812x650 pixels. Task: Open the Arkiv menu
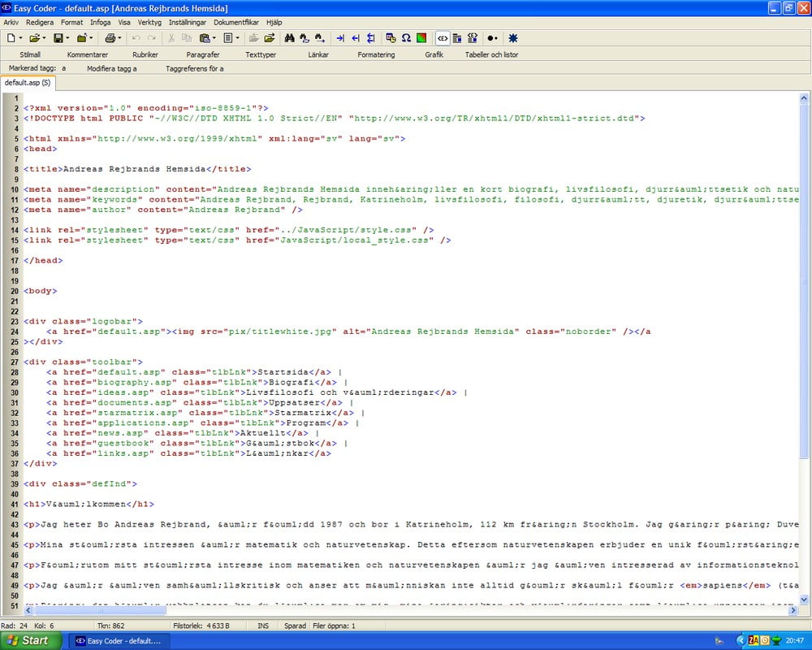click(x=11, y=22)
